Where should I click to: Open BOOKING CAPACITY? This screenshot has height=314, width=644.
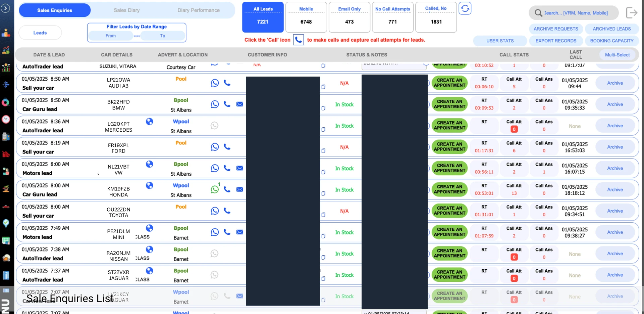tap(611, 41)
